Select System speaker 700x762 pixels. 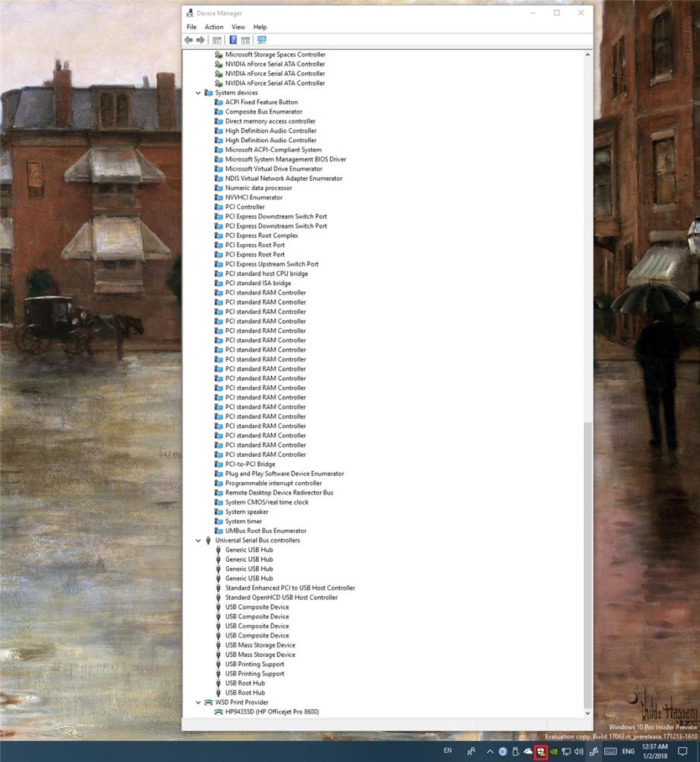pyautogui.click(x=246, y=512)
